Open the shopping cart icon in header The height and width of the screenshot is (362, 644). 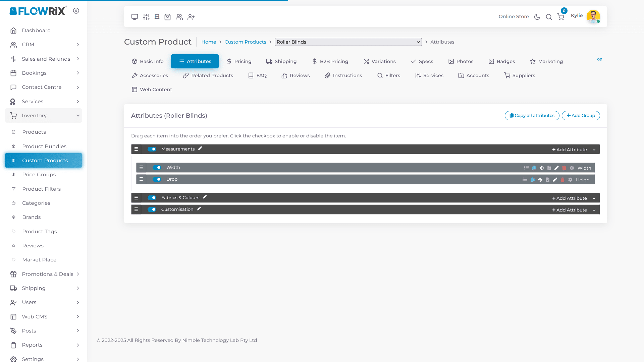coord(561,17)
